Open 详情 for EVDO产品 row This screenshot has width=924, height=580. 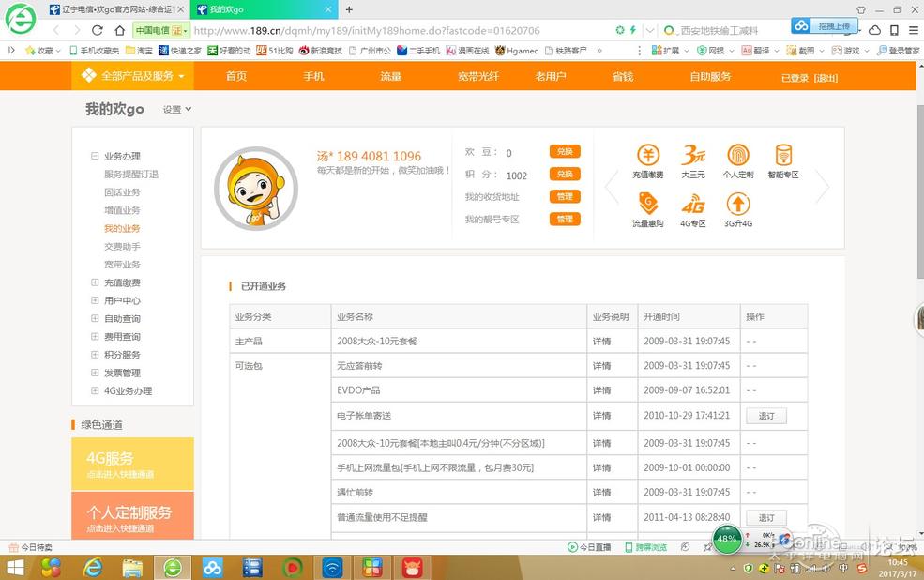[x=601, y=390]
